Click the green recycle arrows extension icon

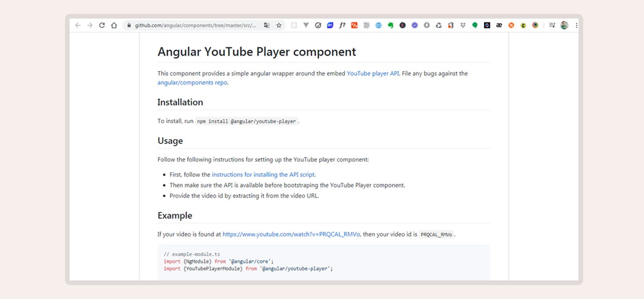pyautogui.click(x=438, y=25)
